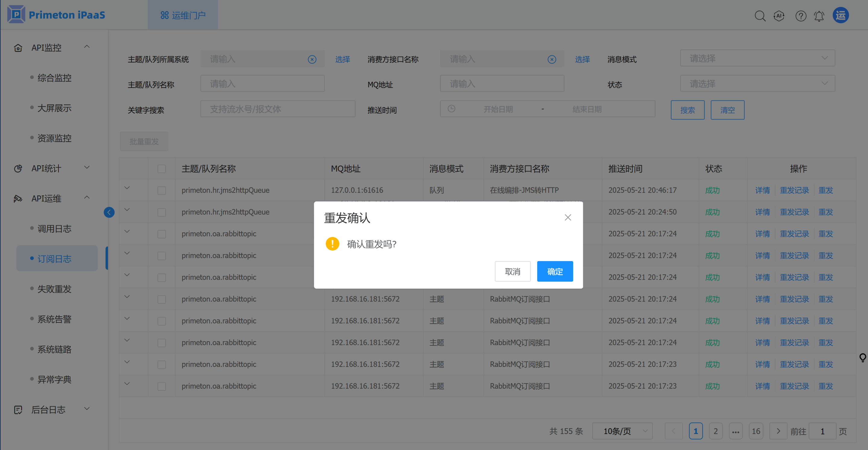The width and height of the screenshot is (868, 450).
Task: Clear the 主题/队列所属系统 input via X icon
Action: point(312,60)
